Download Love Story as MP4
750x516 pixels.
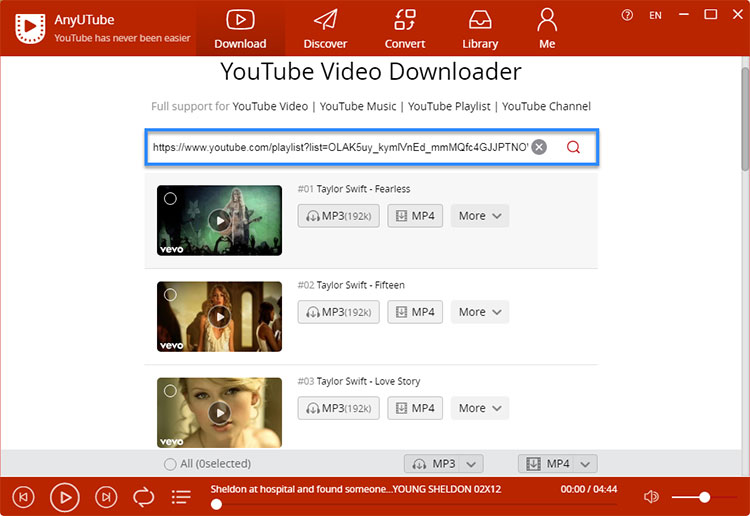click(x=415, y=408)
